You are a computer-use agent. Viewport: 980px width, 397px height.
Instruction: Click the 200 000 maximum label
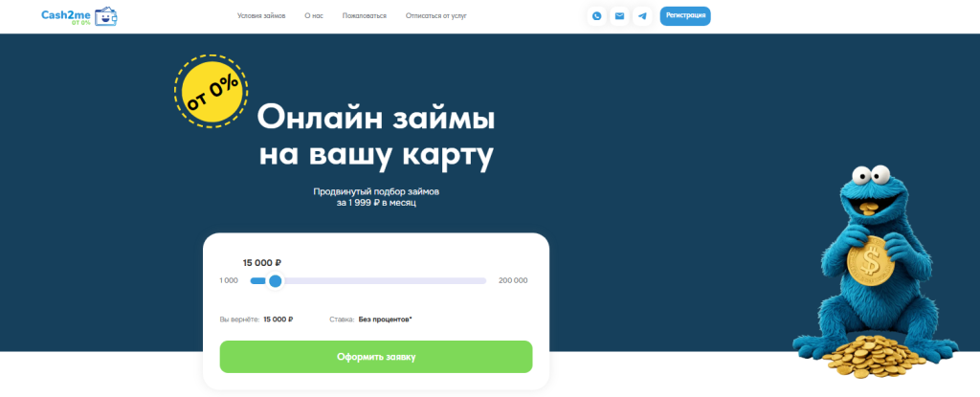(x=513, y=280)
